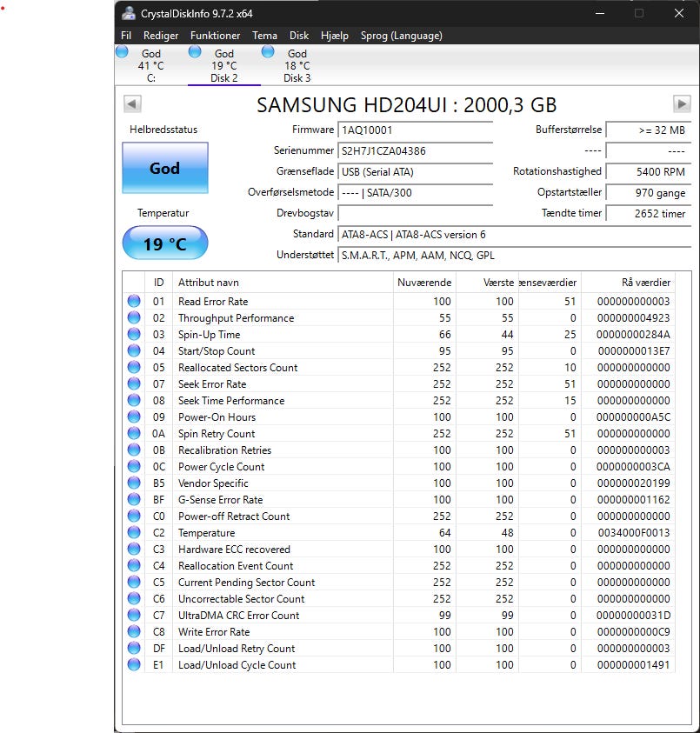The width and height of the screenshot is (700, 733).
Task: Switch to the C: disk tab
Action: pyautogui.click(x=150, y=66)
